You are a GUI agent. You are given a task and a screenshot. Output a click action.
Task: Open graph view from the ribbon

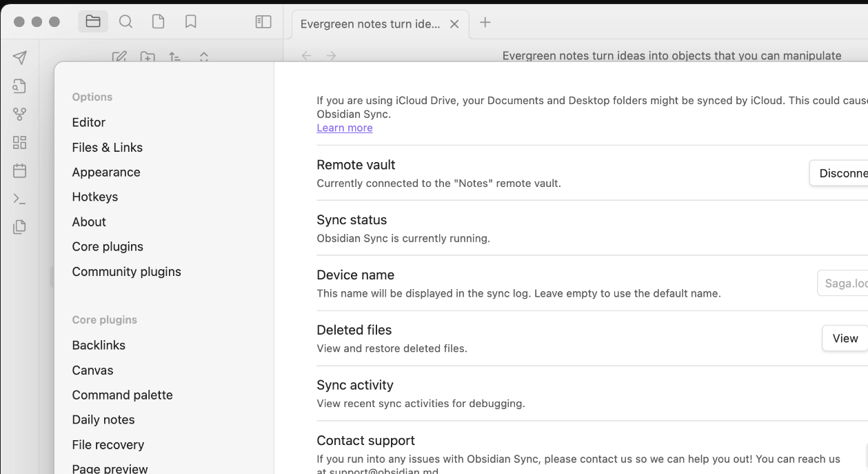coord(20,115)
